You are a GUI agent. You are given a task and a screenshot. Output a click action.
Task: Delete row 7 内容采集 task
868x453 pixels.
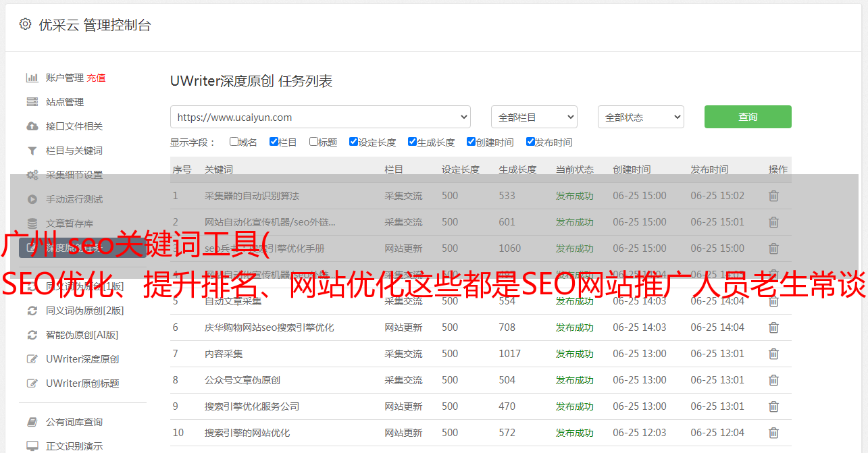click(774, 354)
